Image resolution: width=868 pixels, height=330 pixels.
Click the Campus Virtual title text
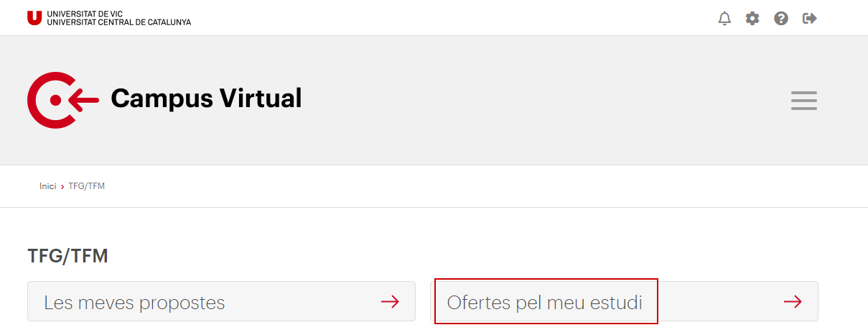coord(206,98)
